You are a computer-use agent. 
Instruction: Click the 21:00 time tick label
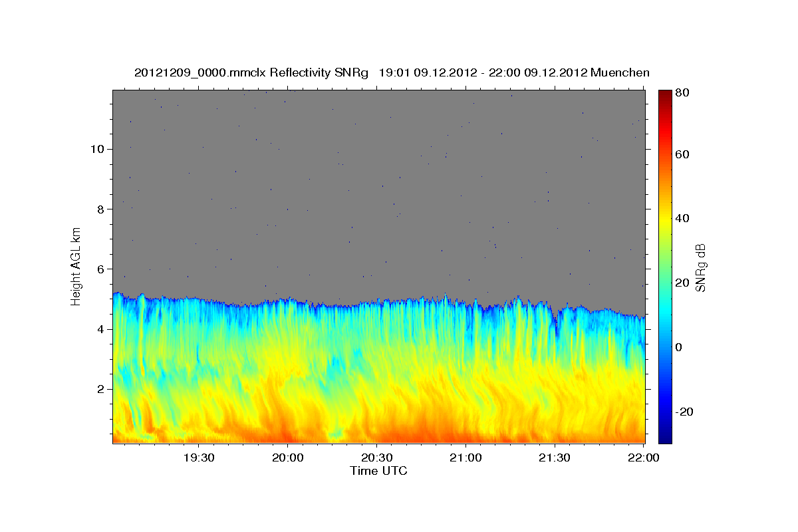point(465,458)
